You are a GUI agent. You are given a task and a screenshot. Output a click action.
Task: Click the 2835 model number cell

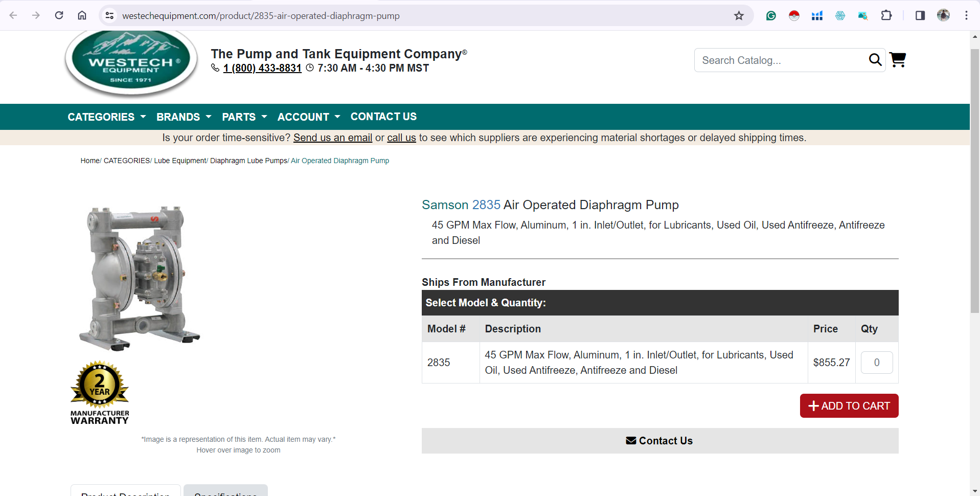pyautogui.click(x=451, y=363)
